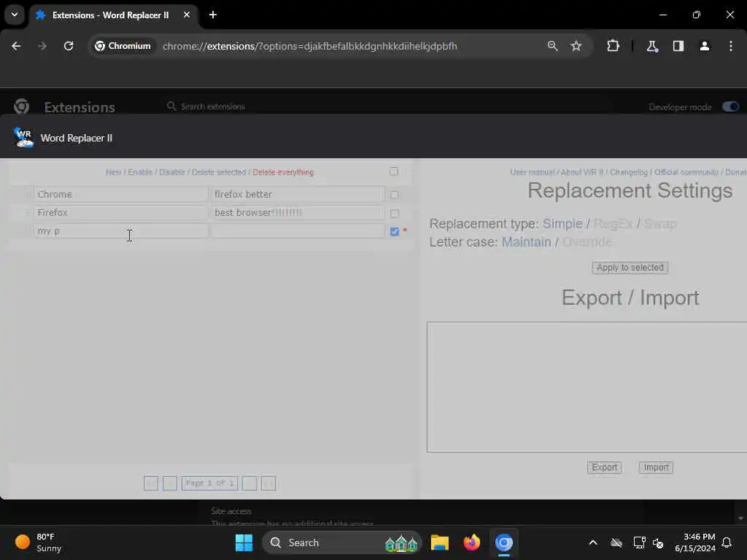747x560 pixels.
Task: Open the zoom magnifier icon in address bar
Action: tap(553, 46)
